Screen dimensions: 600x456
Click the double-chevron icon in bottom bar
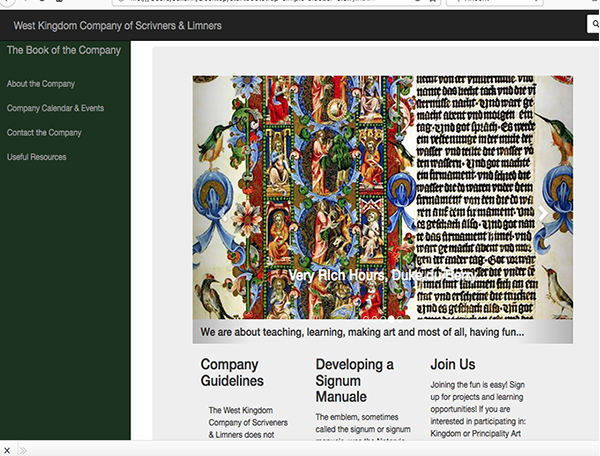[23, 451]
